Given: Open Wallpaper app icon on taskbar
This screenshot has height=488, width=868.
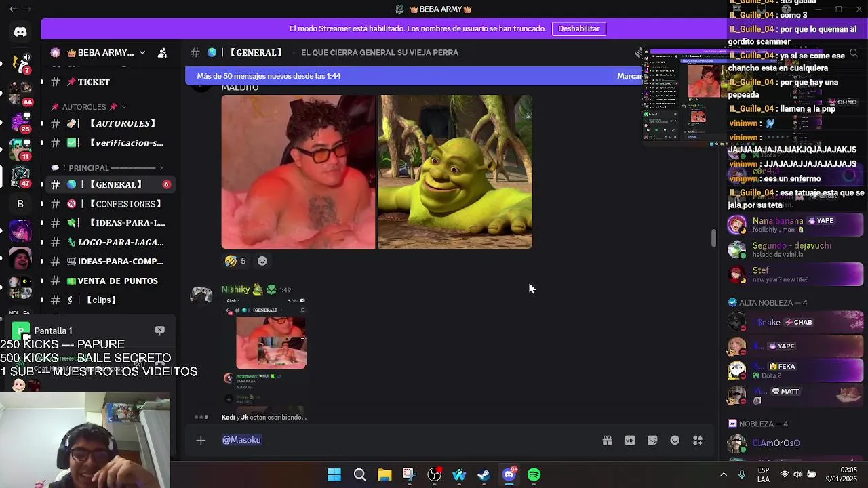Looking at the screenshot, I should (x=459, y=475).
